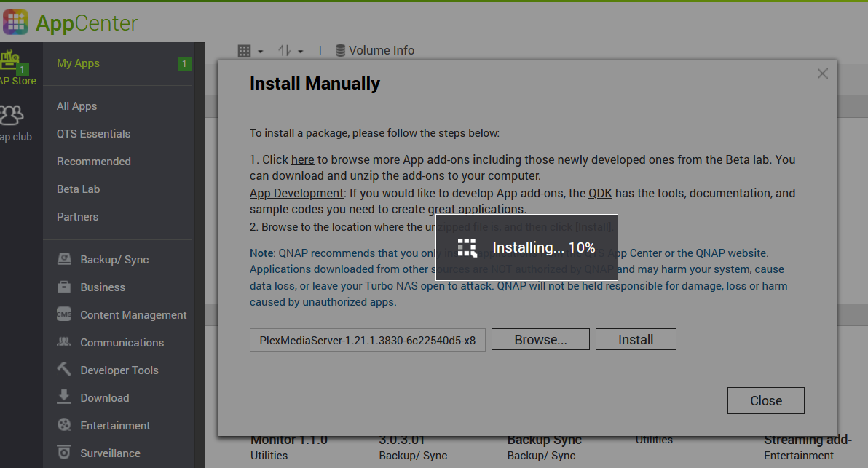This screenshot has height=468, width=868.
Task: Click the Download arrow icon
Action: coord(64,397)
